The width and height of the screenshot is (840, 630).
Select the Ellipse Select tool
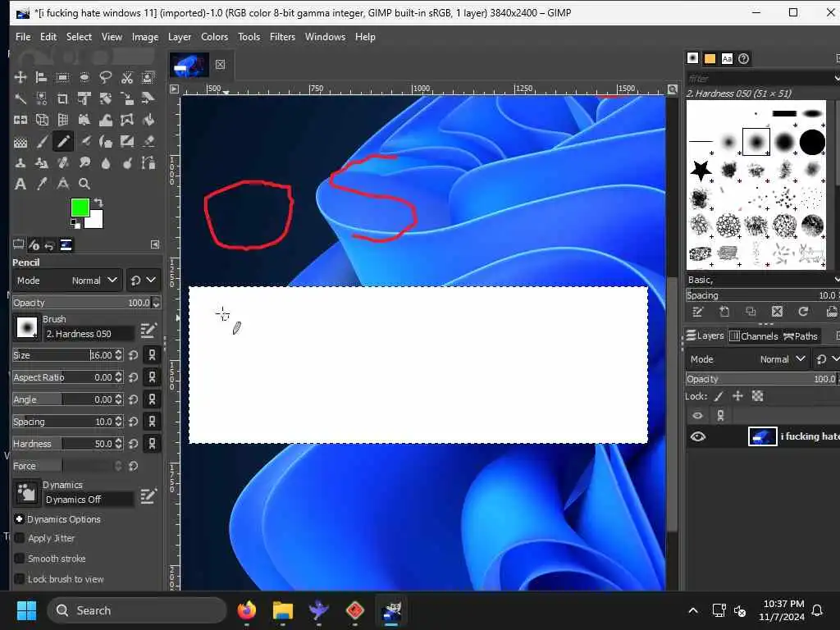(x=84, y=77)
